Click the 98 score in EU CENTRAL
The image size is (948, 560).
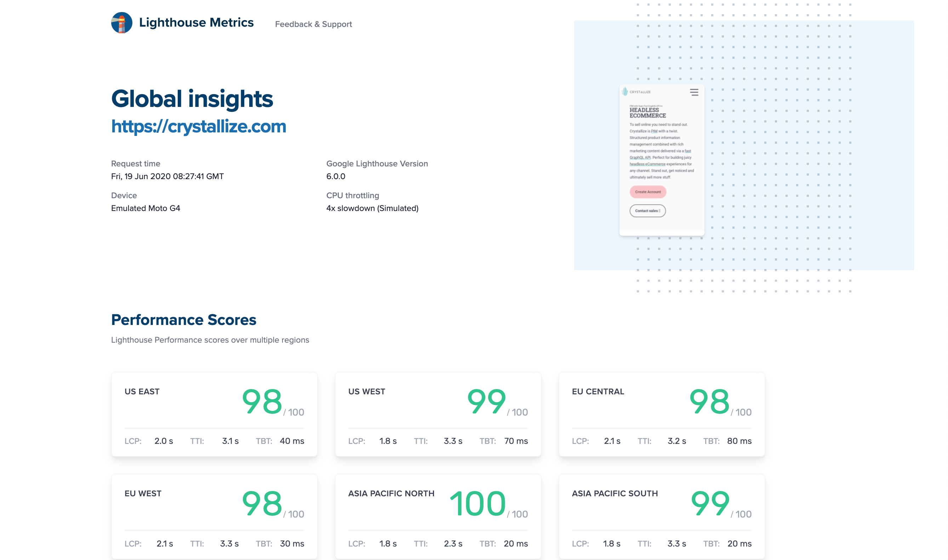point(709,401)
